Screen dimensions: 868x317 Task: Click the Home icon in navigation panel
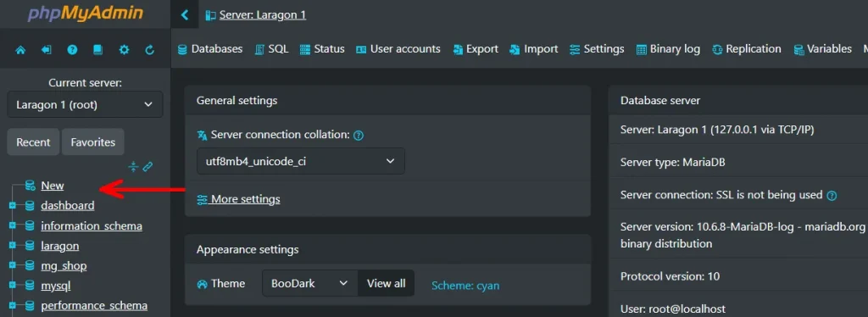[x=20, y=50]
